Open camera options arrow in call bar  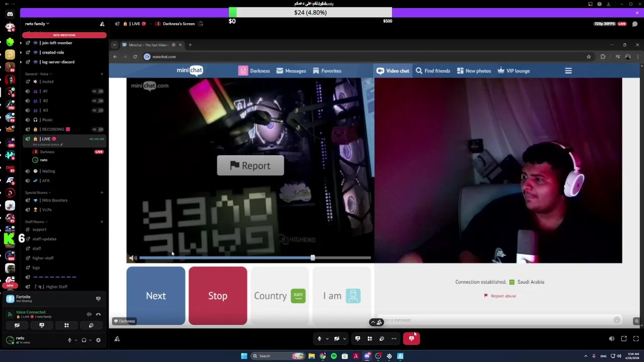344,338
